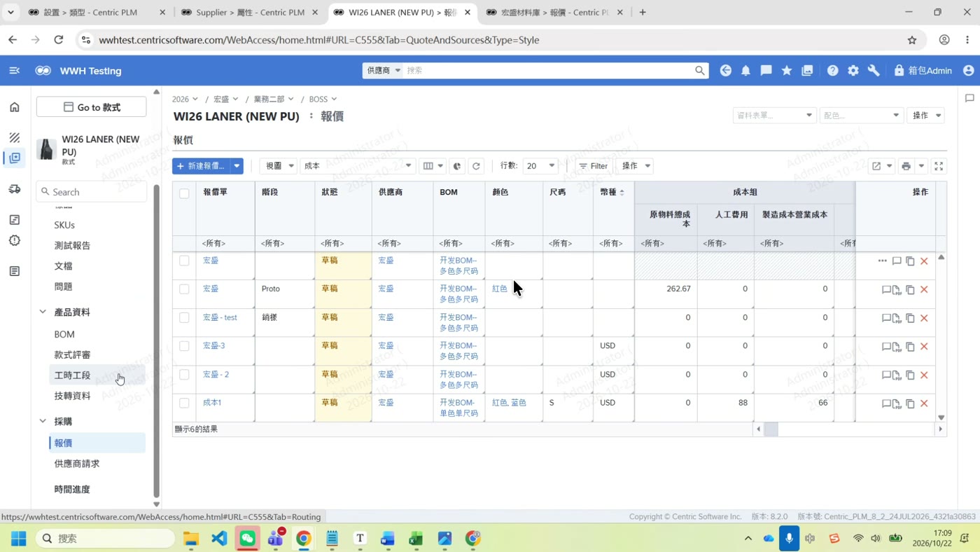The image size is (980, 552).
Task: Export PDF for the 宏盛 - test row
Action: tap(897, 318)
